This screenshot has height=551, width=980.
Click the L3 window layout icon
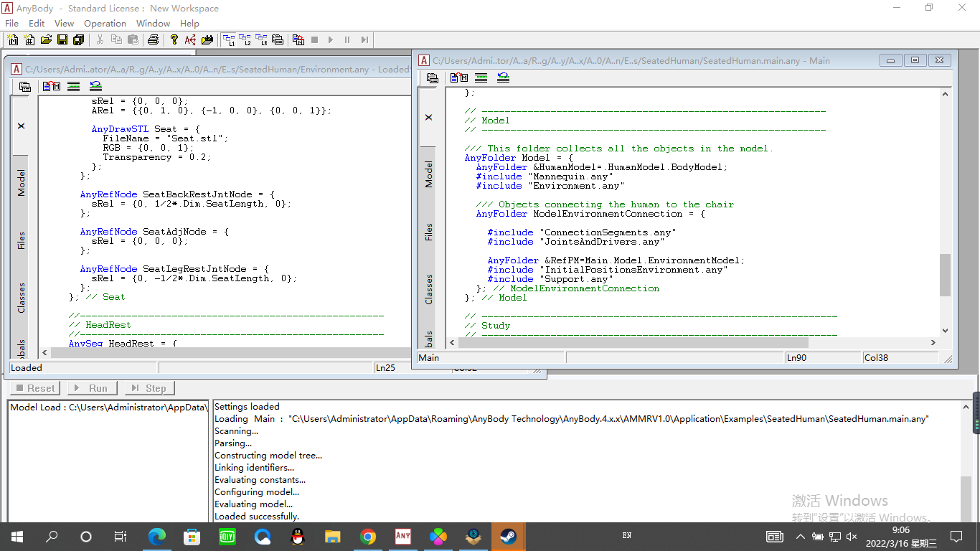pyautogui.click(x=261, y=40)
